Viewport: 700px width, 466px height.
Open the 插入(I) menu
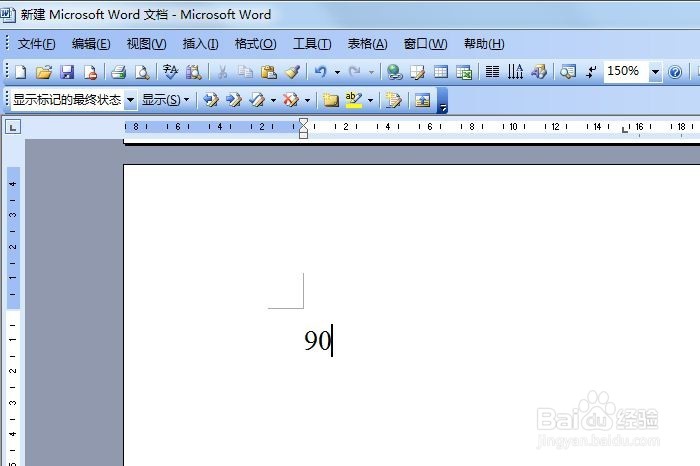point(200,44)
